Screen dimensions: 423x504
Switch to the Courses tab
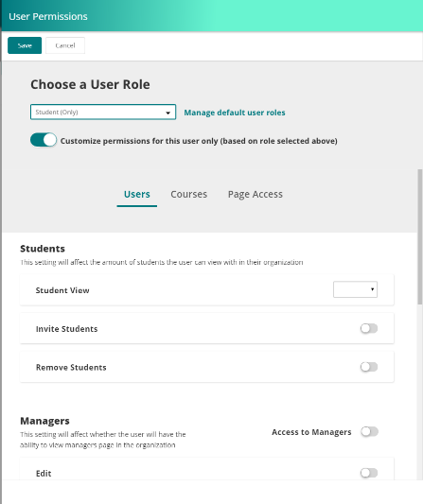[189, 194]
